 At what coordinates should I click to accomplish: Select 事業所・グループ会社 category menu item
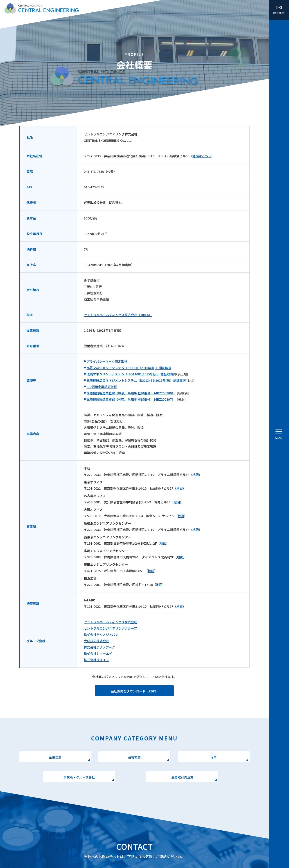coord(79,777)
